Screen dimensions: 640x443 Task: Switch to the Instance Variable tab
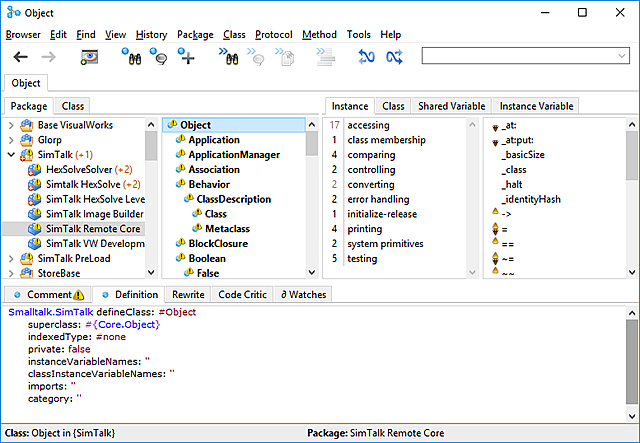point(536,106)
